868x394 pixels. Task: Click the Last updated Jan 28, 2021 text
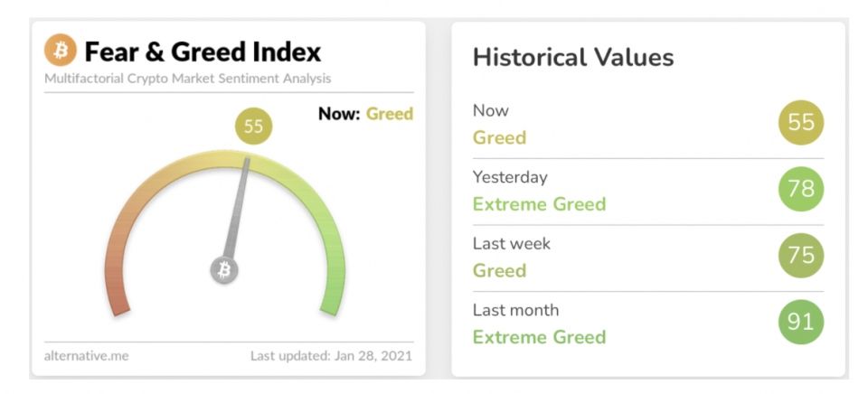pyautogui.click(x=331, y=355)
